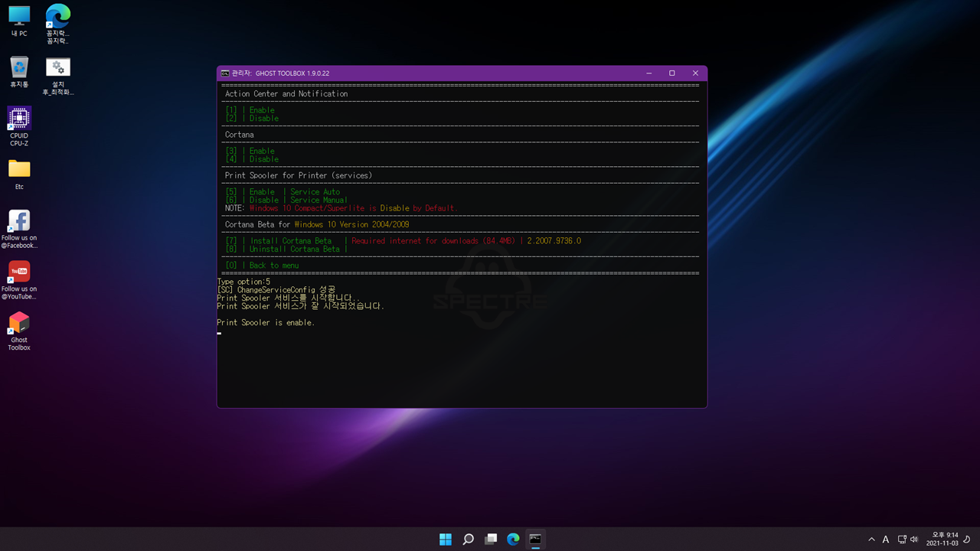
Task: Select the 설치 후 최적화 desktop shortcut
Action: [x=57, y=76]
